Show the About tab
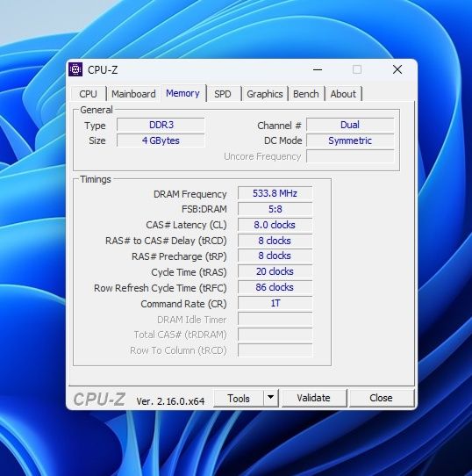The width and height of the screenshot is (472, 476). point(343,94)
